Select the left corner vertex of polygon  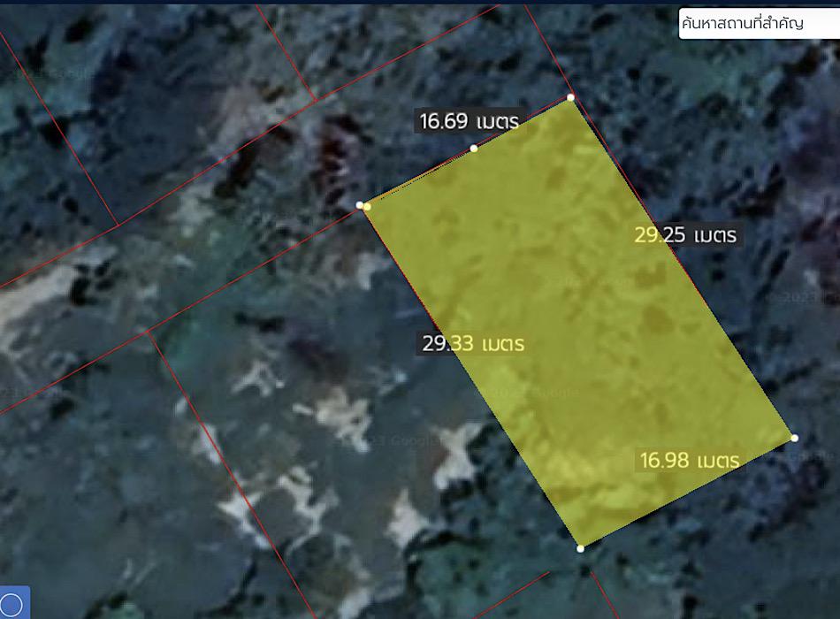(360, 205)
